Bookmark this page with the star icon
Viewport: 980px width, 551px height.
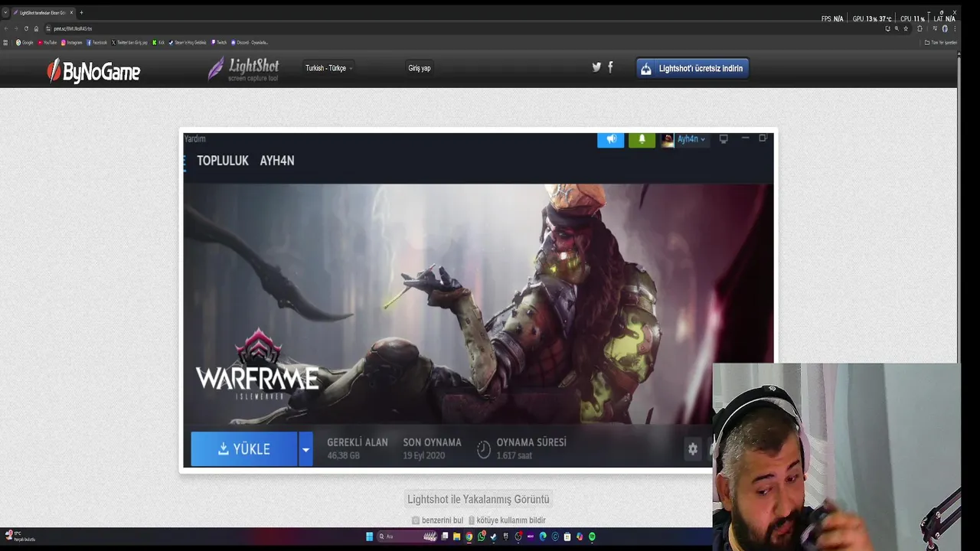[906, 28]
